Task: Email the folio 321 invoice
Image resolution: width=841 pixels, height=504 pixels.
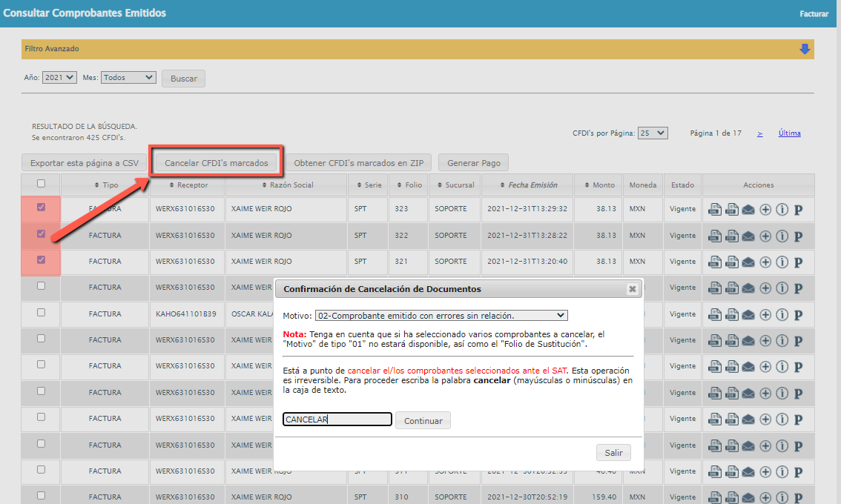Action: (748, 262)
